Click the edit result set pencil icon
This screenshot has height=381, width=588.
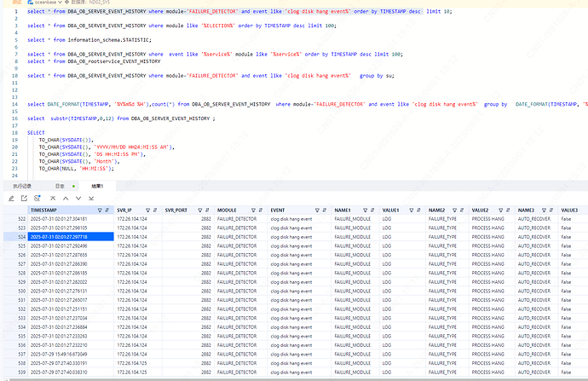click(x=11, y=199)
